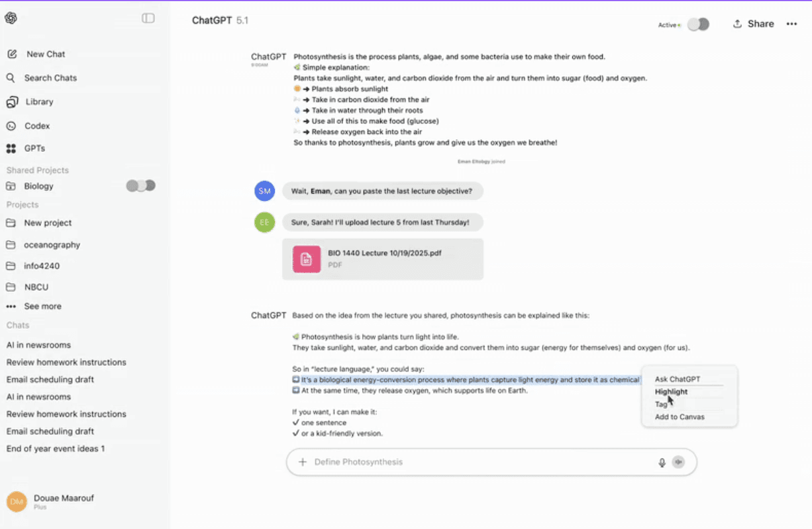Click the highlighted energy-conversion sentence
This screenshot has width=812, height=529.
click(466, 380)
